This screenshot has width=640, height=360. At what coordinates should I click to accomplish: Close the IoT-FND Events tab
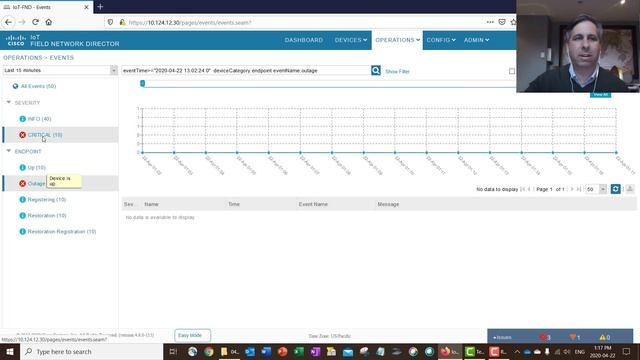(86, 7)
